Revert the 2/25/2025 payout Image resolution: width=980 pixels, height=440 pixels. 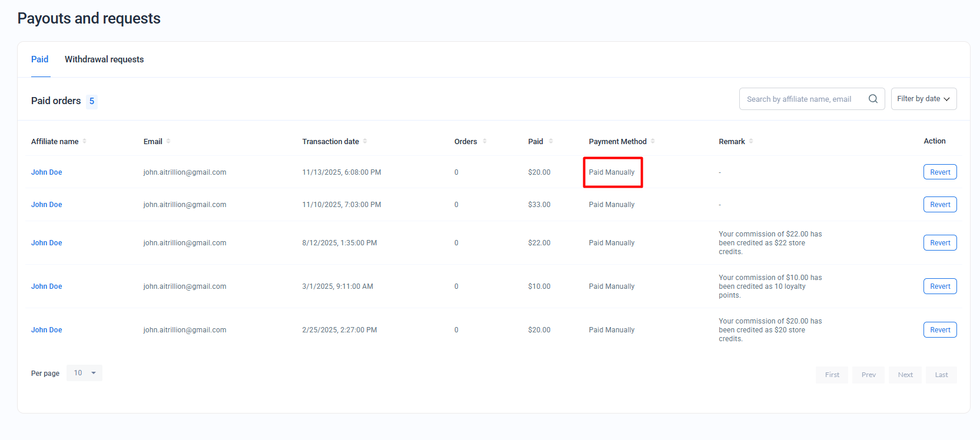(x=940, y=330)
